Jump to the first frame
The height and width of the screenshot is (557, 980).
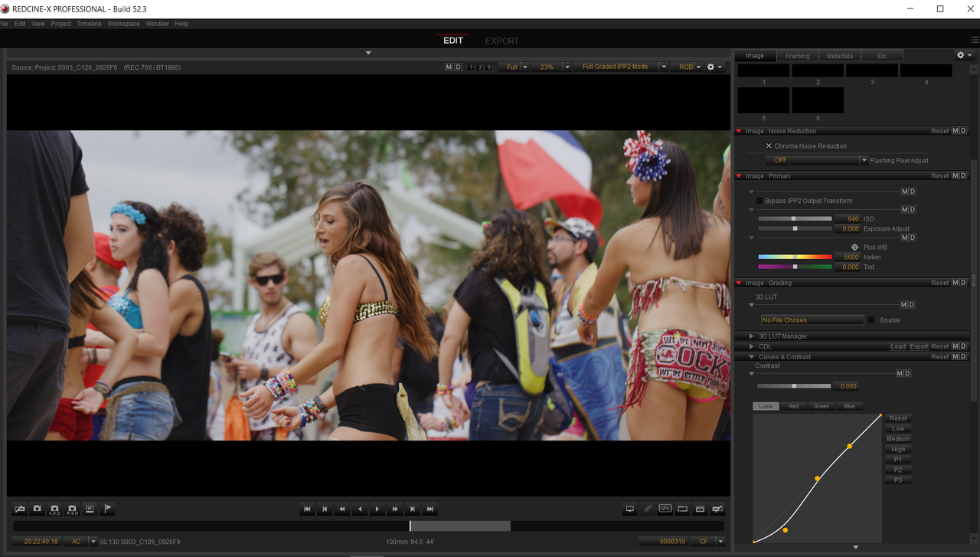307,509
